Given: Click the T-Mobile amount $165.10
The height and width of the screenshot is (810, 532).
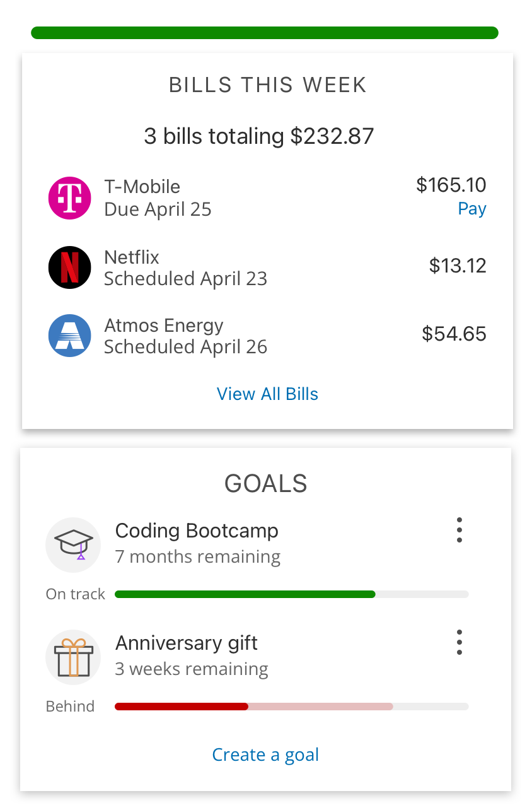Looking at the screenshot, I should point(451,185).
